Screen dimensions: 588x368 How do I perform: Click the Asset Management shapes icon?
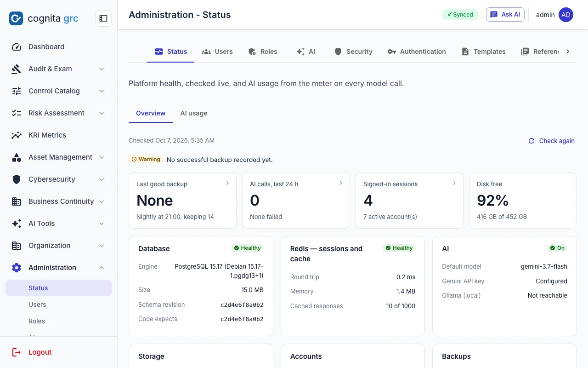pyautogui.click(x=17, y=157)
